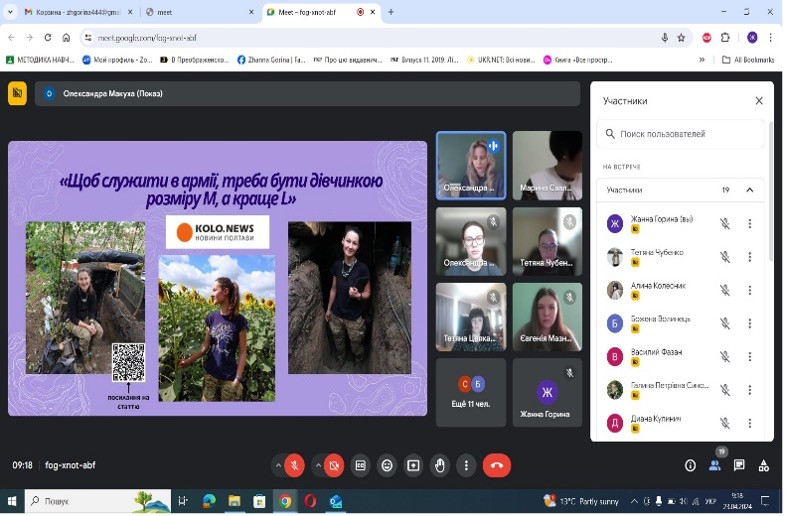Open more options three-dot menu in call bar
Image resolution: width=785 pixels, height=516 pixels.
point(466,466)
